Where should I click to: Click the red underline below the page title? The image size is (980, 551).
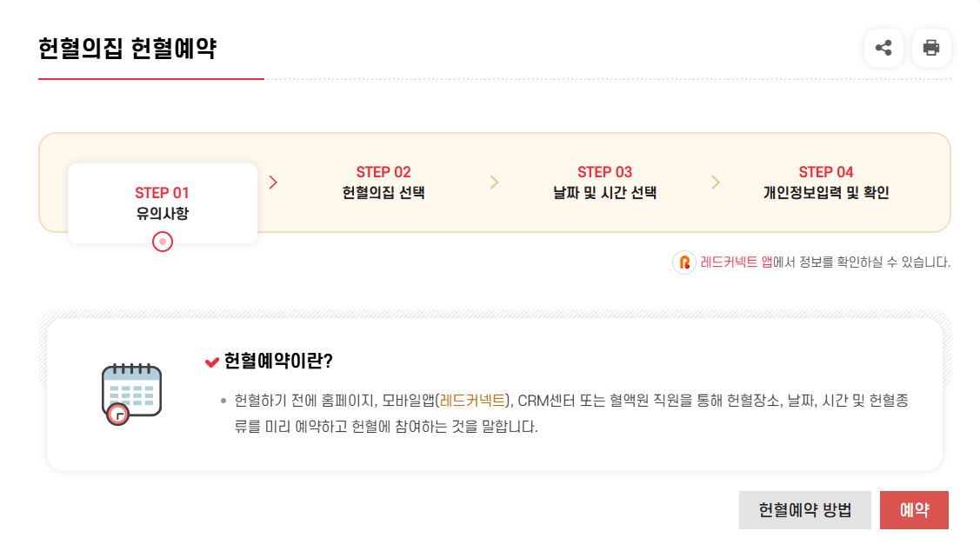pyautogui.click(x=150, y=79)
